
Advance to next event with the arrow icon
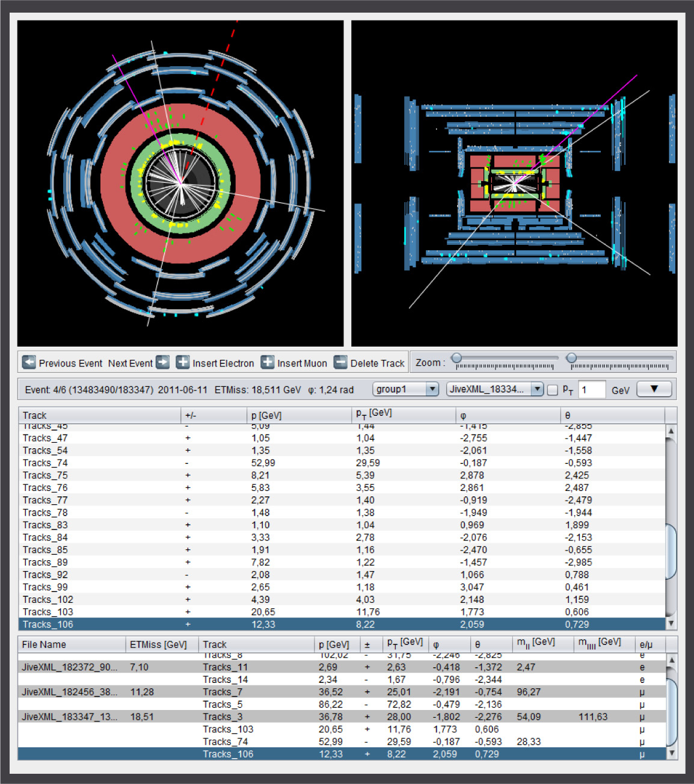coord(162,362)
